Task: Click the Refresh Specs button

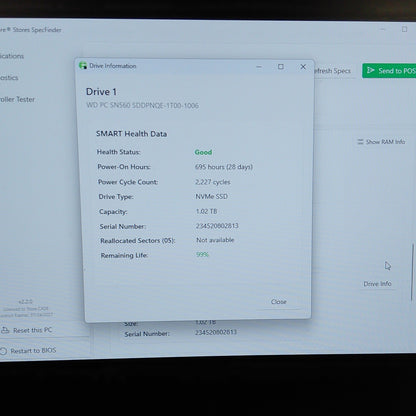Action: [332, 71]
